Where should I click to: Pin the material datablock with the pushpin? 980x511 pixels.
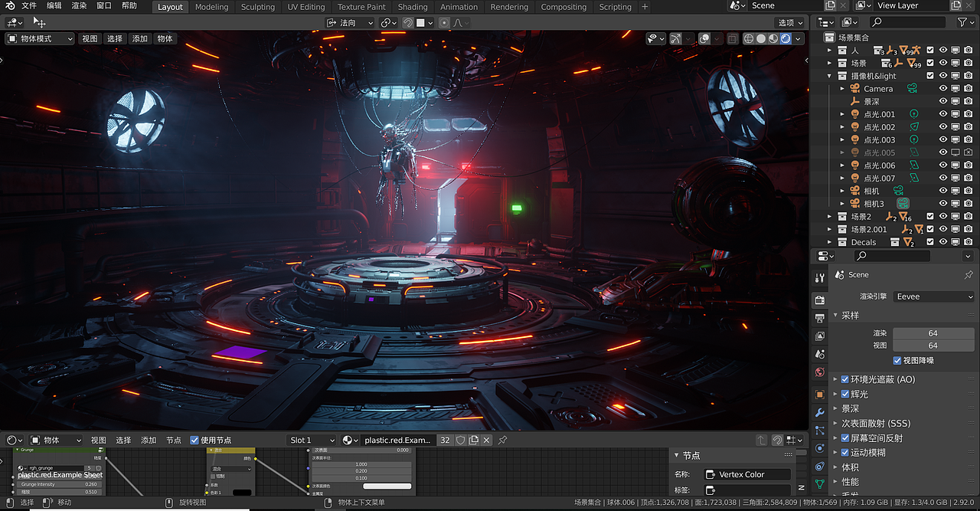(503, 440)
